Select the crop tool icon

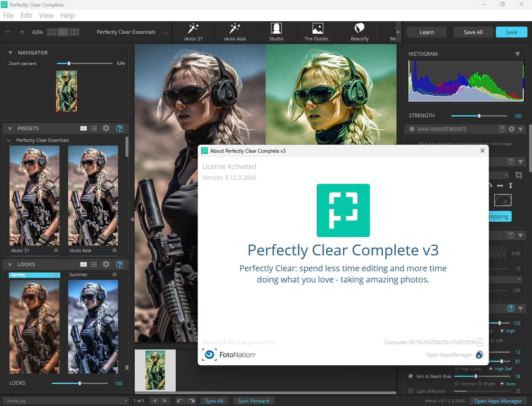pos(519,175)
